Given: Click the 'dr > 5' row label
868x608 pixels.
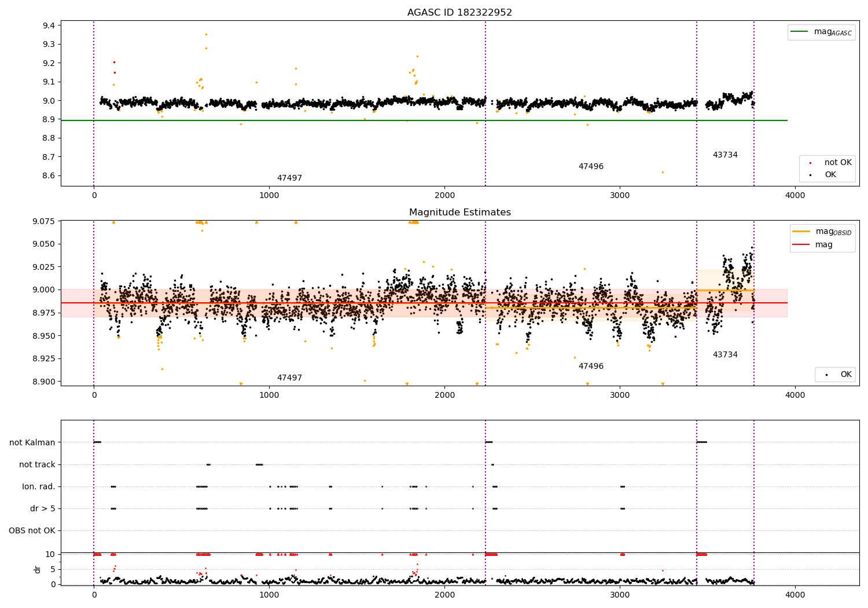Looking at the screenshot, I should [x=43, y=509].
